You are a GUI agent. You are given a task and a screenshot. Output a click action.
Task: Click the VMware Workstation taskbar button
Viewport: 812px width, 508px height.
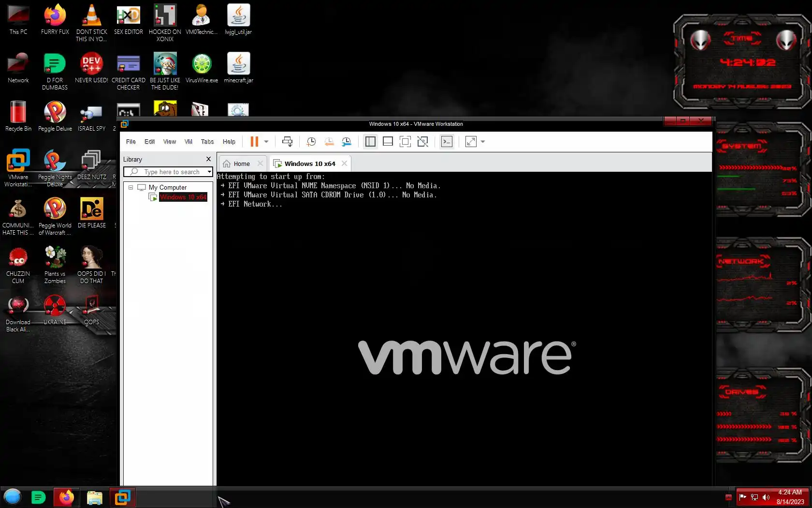123,497
